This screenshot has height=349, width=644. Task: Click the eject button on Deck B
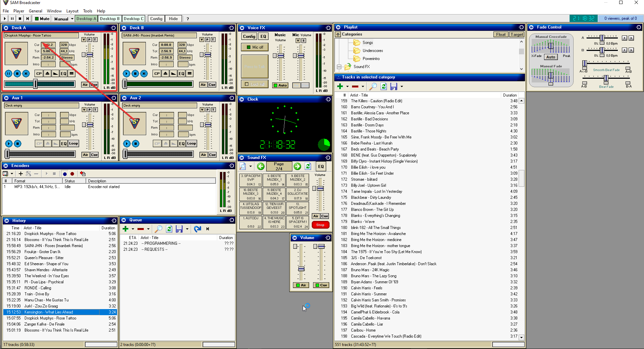165,74
